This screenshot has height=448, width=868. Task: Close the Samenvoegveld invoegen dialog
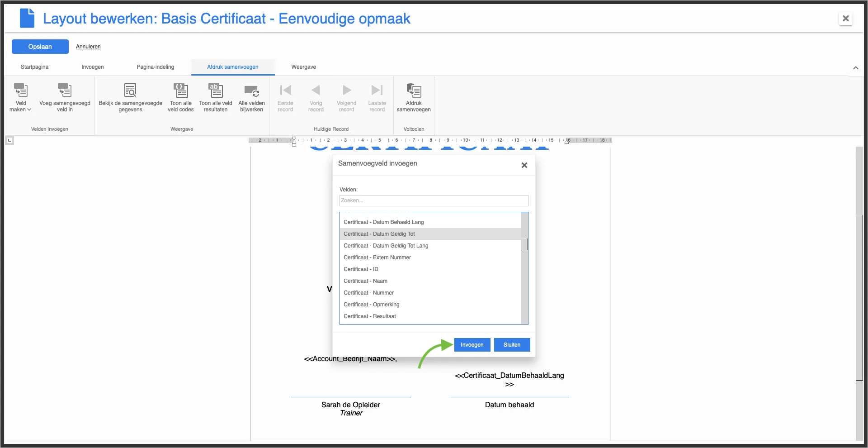524,165
